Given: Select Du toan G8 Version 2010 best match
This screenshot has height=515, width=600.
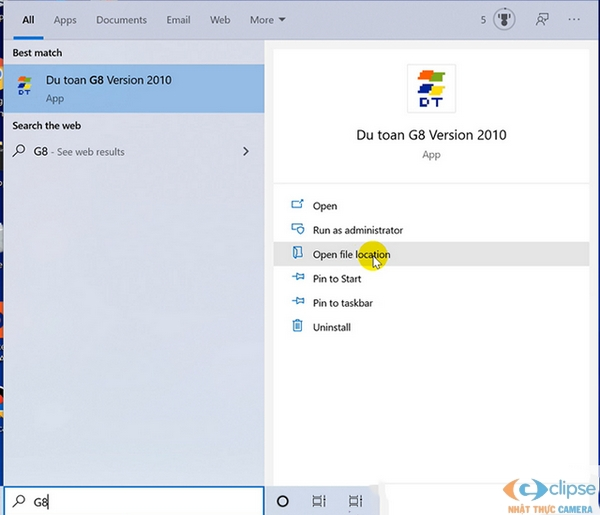Looking at the screenshot, I should 134,89.
